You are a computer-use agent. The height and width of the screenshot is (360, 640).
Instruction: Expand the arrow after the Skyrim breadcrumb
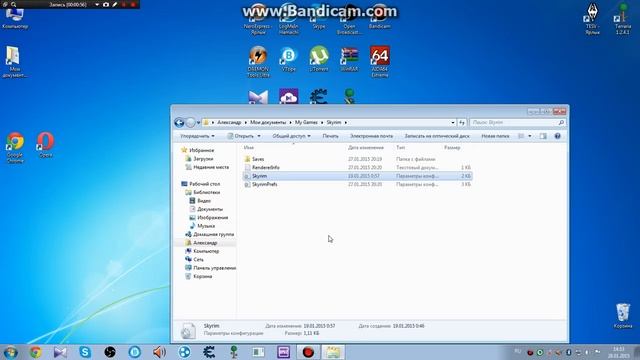click(346, 122)
